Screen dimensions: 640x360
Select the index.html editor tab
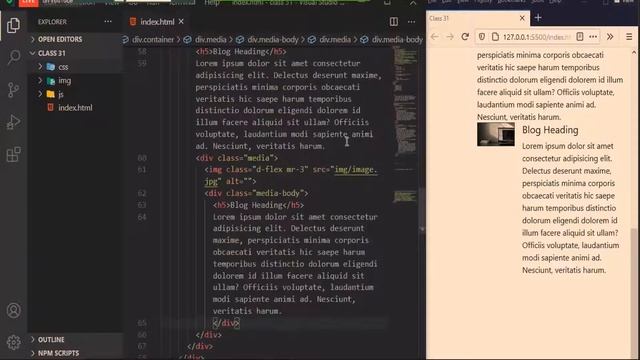tap(157, 22)
